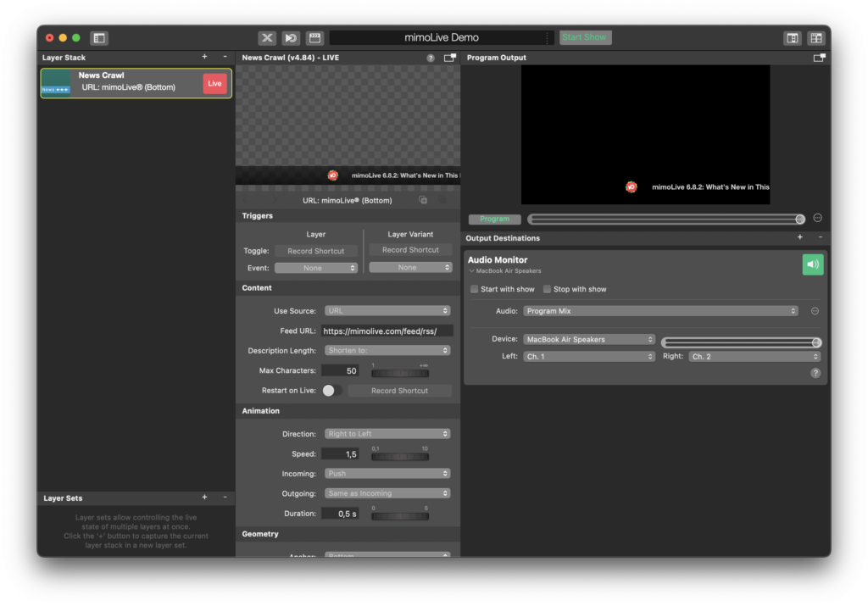Add a new layer to Layer Stack
Screen dimensions: 868x606
[204, 57]
